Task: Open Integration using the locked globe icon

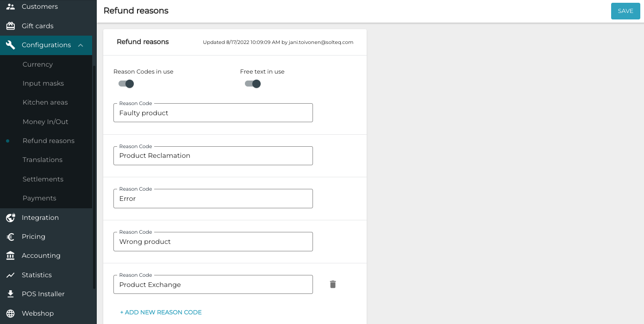Action: click(10, 218)
